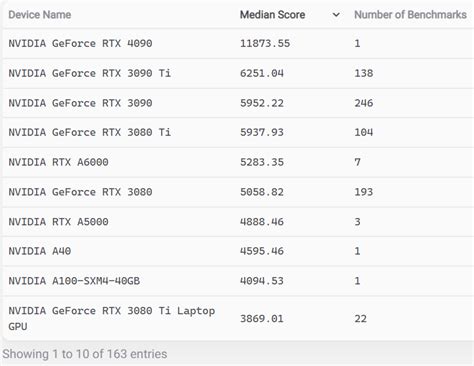Click the 193 benchmarks count cell
Viewport: 474px width, 366px height.
point(364,192)
